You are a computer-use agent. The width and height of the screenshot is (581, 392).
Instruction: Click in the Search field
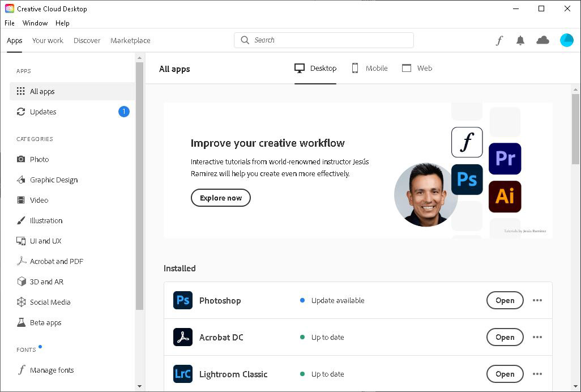pos(324,40)
